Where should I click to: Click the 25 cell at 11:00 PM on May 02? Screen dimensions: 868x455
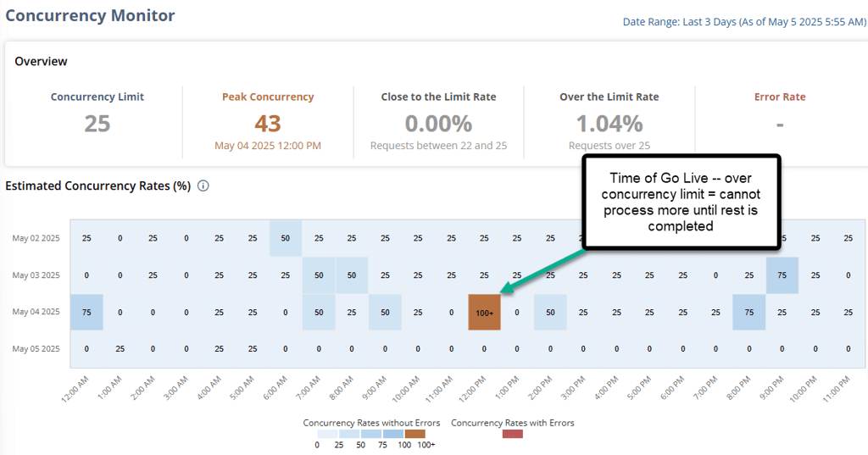pyautogui.click(x=848, y=238)
